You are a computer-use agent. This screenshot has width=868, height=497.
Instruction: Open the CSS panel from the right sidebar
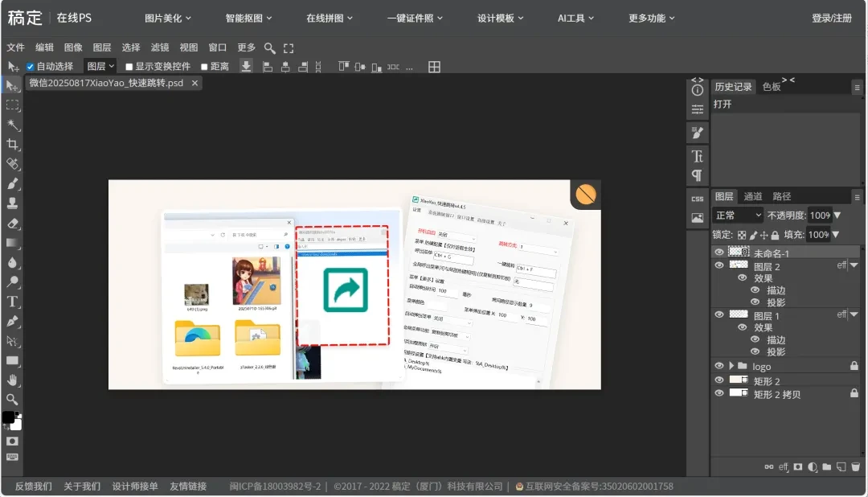(696, 197)
